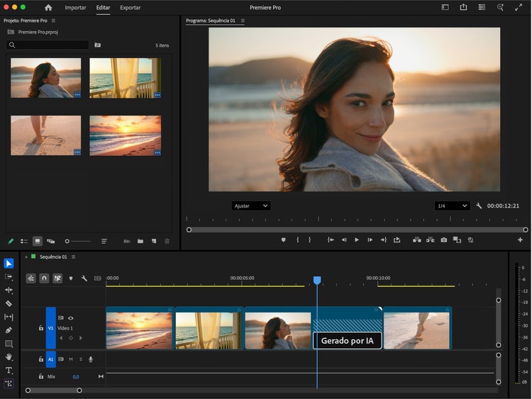Click the Mark In bracket button
The width and height of the screenshot is (532, 399).
pos(297,240)
